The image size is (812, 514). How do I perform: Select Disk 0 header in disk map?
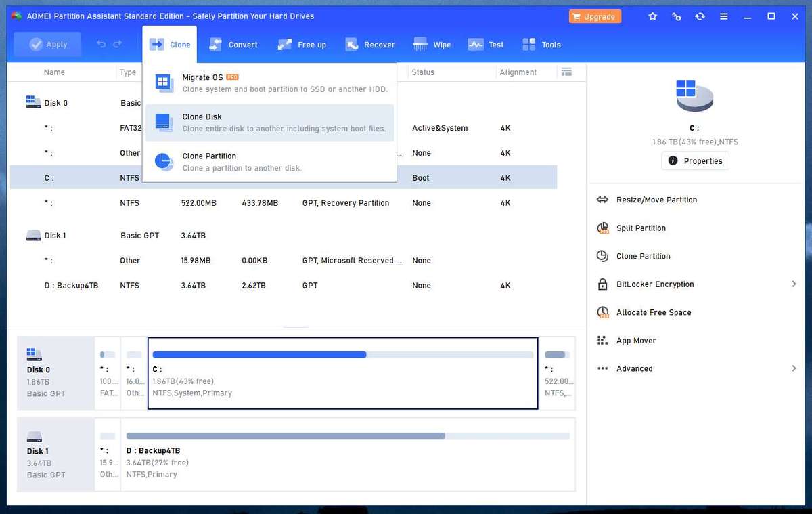(56, 373)
